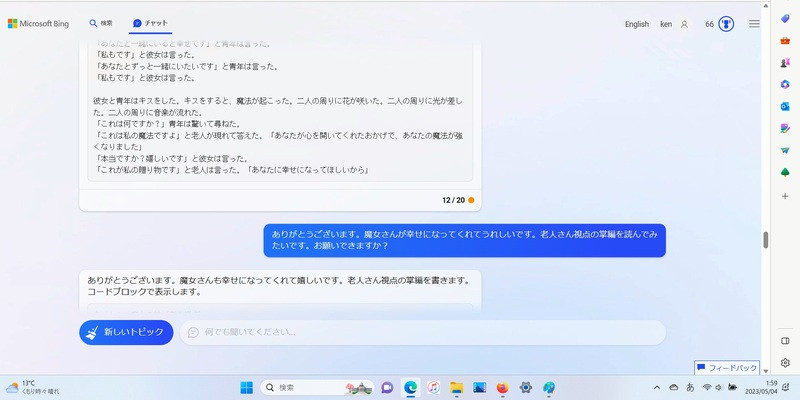The image size is (800, 400).
Task: Show hidden system tray icons chevron
Action: pos(657,387)
